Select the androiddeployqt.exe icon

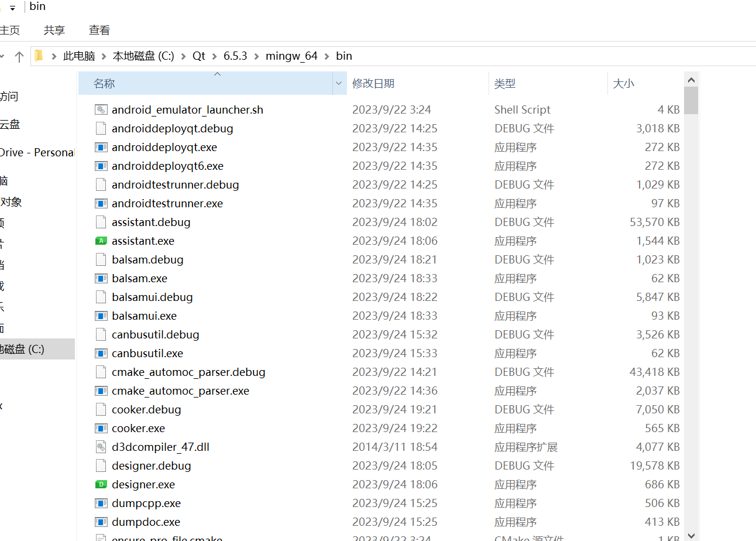pos(100,147)
